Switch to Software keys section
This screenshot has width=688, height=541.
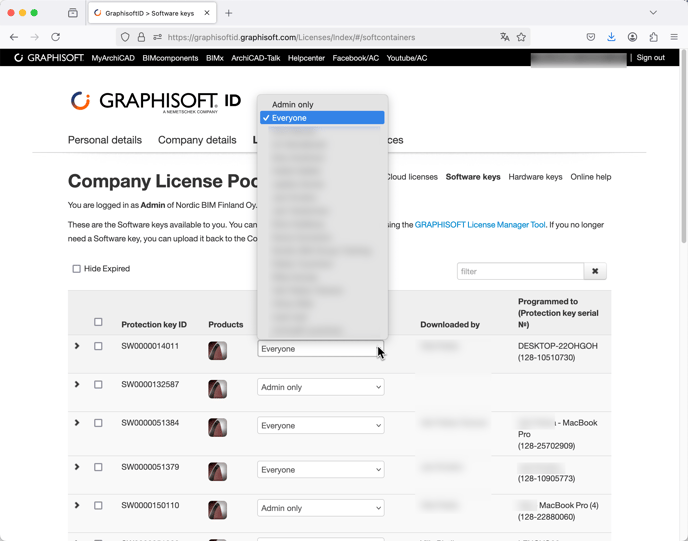pos(473,177)
